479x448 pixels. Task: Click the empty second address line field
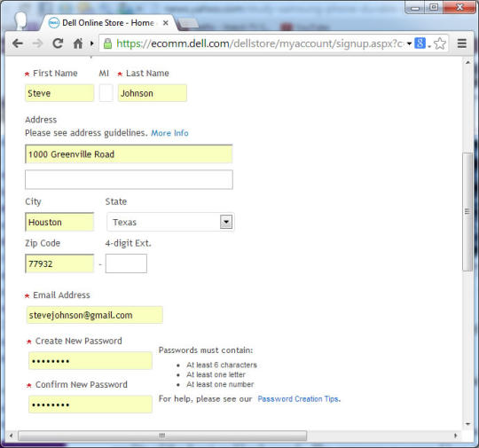129,180
